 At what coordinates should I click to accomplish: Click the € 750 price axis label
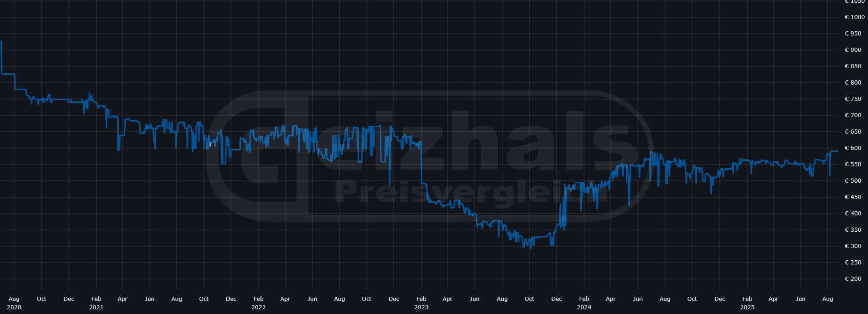pyautogui.click(x=853, y=99)
